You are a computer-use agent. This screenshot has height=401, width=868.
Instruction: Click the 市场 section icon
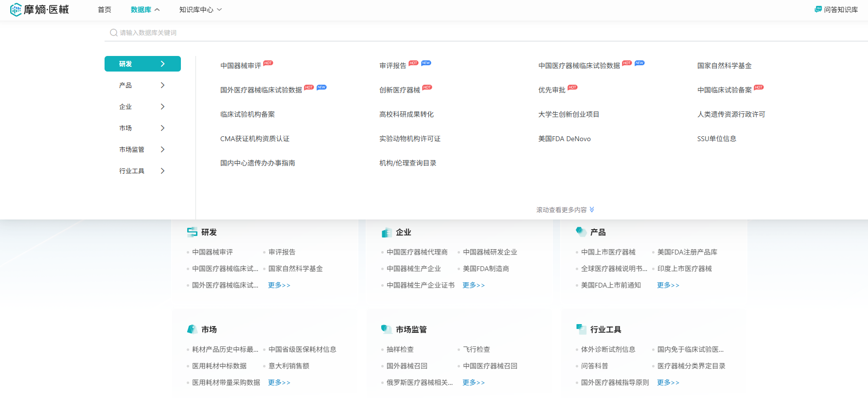[x=192, y=329]
